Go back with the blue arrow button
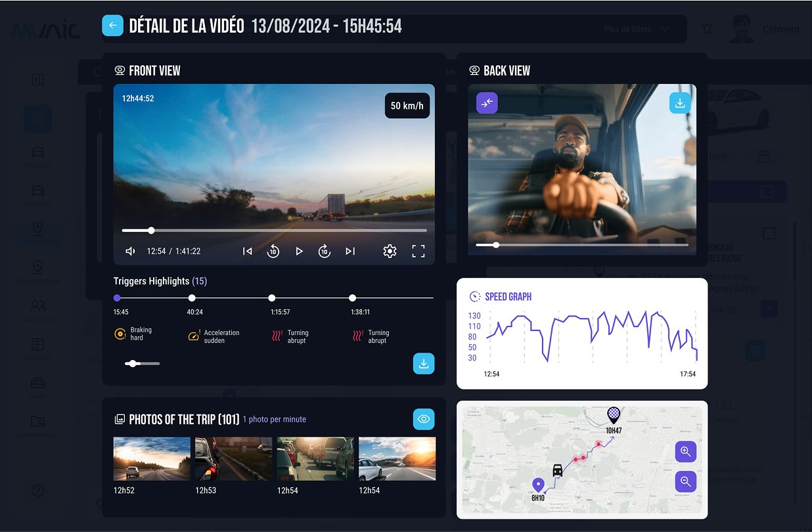This screenshot has height=532, width=812. point(112,26)
